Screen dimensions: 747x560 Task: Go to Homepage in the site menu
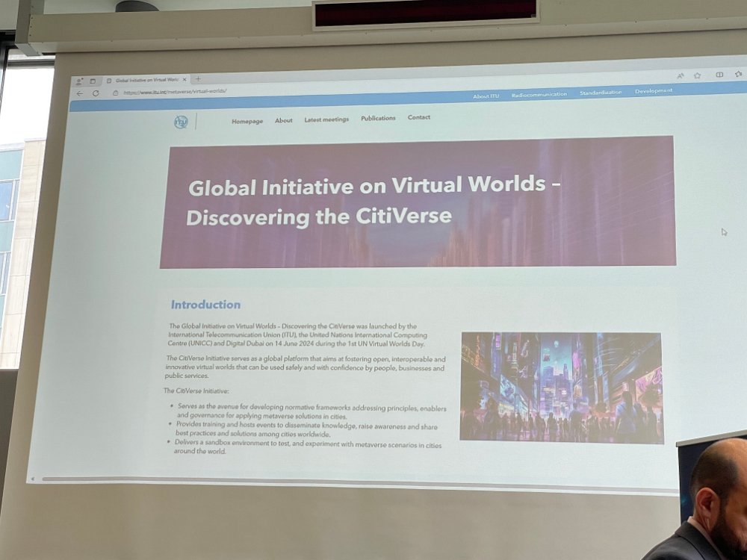tap(247, 121)
